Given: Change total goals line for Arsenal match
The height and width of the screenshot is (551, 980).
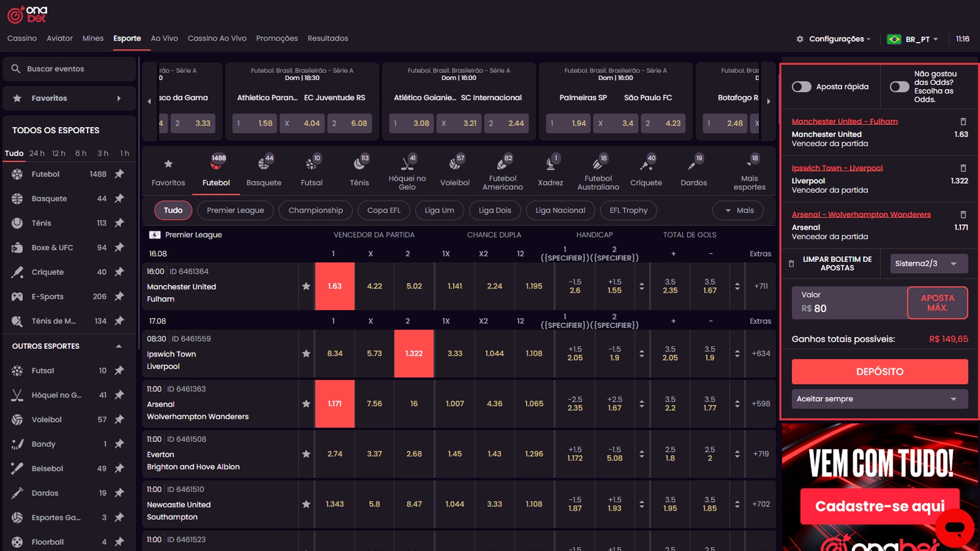Looking at the screenshot, I should coord(737,404).
